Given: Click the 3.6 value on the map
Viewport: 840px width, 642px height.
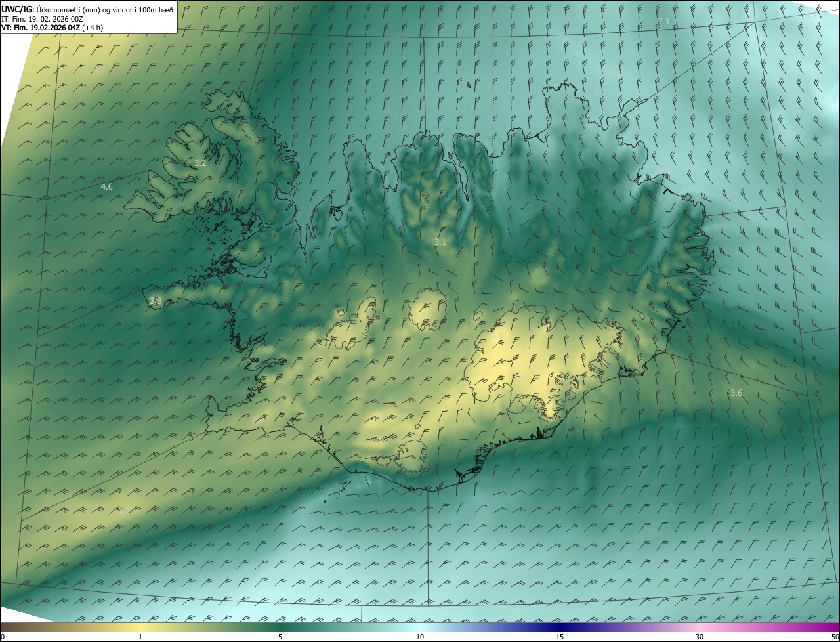Looking at the screenshot, I should tap(736, 393).
